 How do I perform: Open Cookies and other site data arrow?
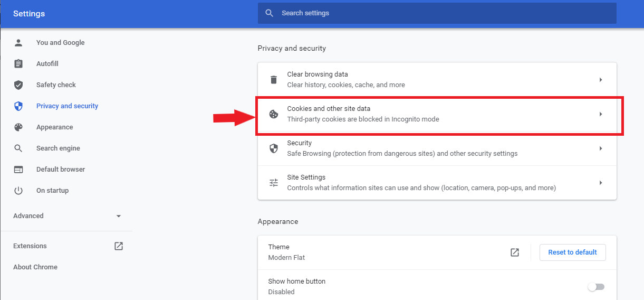click(x=601, y=114)
